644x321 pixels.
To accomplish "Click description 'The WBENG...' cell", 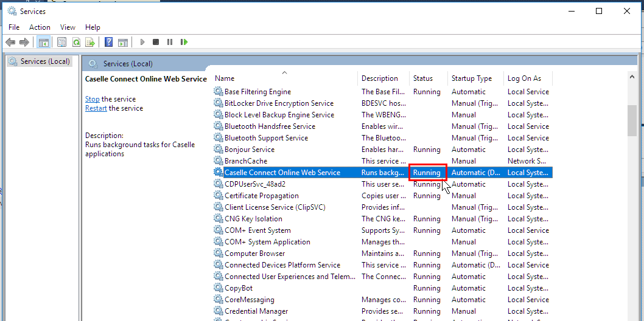I will coord(383,115).
